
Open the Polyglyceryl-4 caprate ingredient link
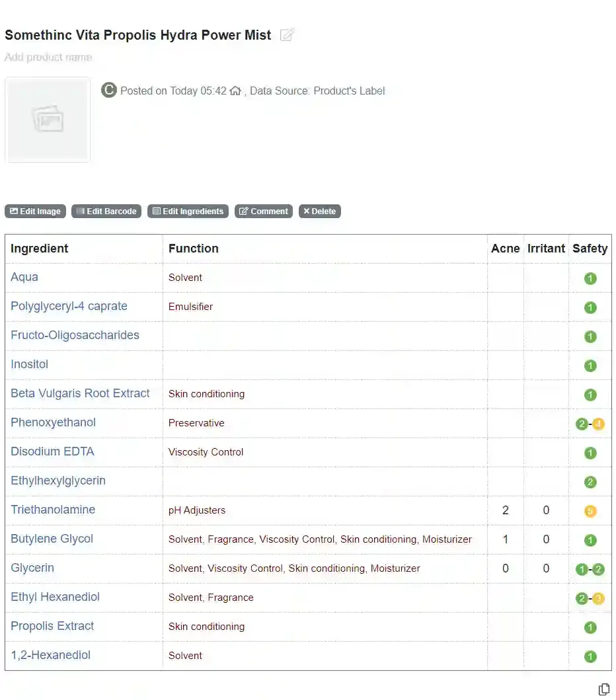69,306
